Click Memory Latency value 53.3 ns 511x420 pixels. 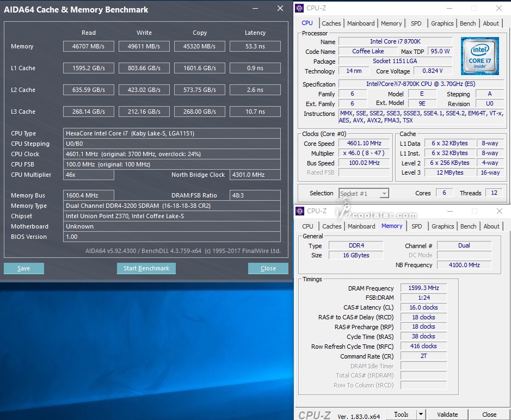(x=255, y=46)
